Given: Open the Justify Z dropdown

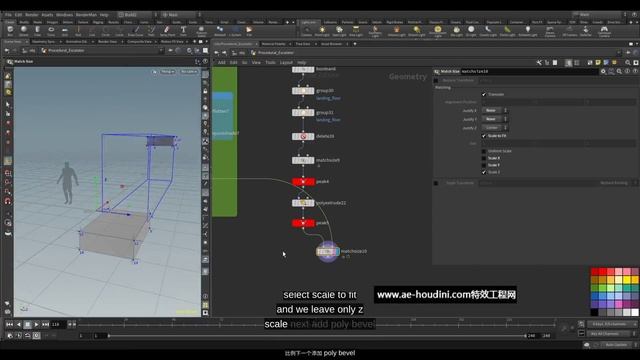Looking at the screenshot, I should click(x=495, y=128).
